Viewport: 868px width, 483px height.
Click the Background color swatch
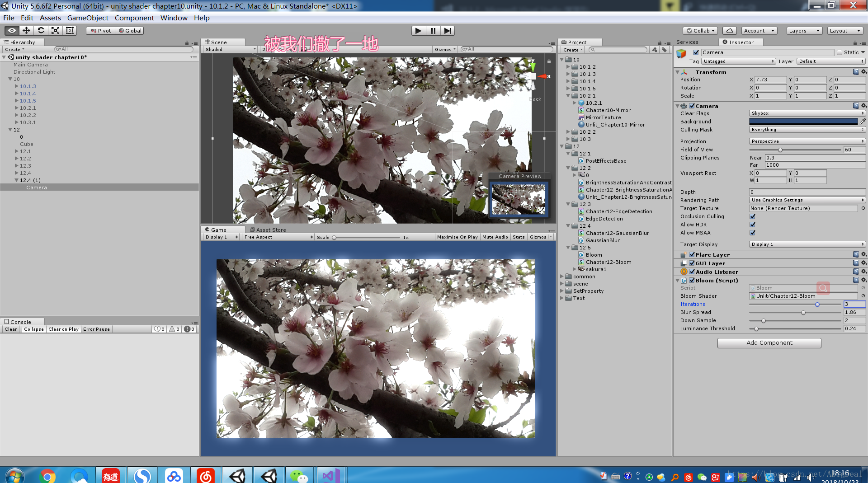coord(803,122)
